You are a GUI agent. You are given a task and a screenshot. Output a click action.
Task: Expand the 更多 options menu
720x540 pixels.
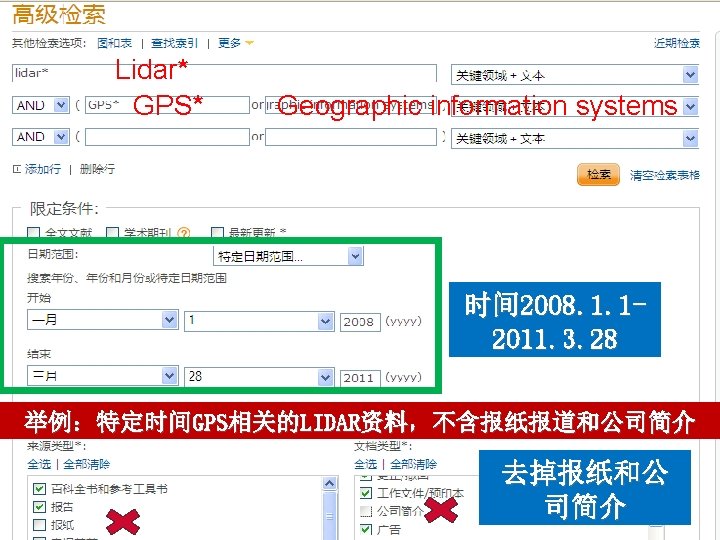236,43
